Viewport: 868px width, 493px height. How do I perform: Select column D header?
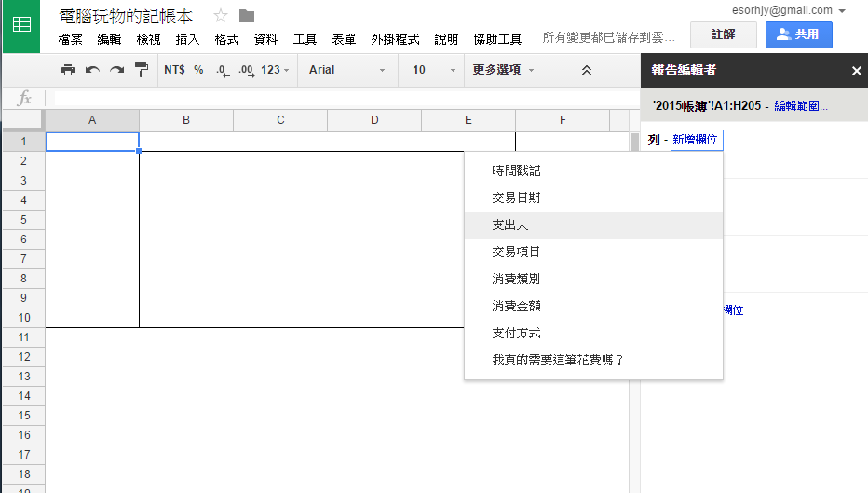tap(374, 120)
